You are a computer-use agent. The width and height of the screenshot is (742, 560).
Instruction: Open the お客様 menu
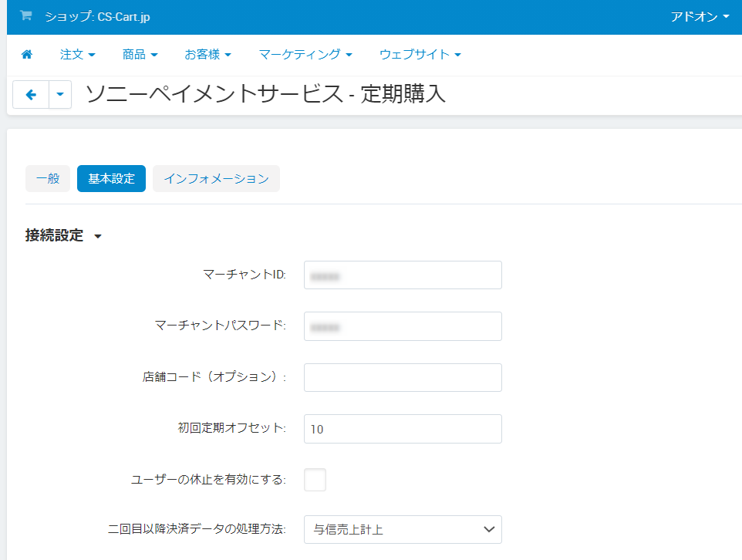click(x=207, y=55)
